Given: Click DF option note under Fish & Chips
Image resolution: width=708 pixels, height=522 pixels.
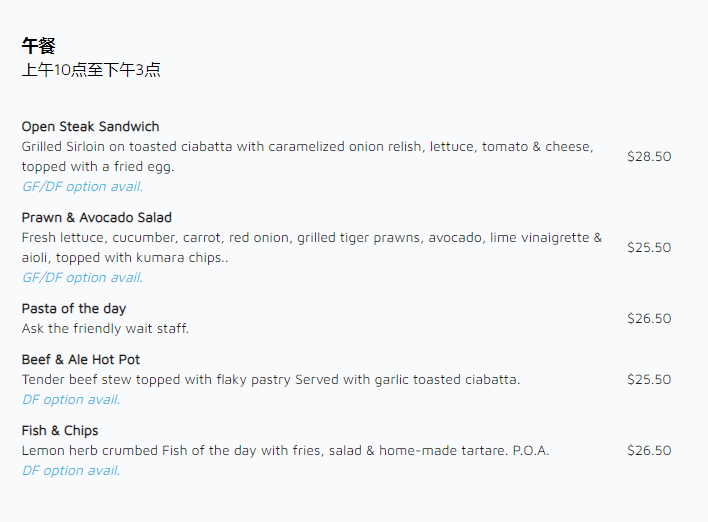Looking at the screenshot, I should (71, 471).
